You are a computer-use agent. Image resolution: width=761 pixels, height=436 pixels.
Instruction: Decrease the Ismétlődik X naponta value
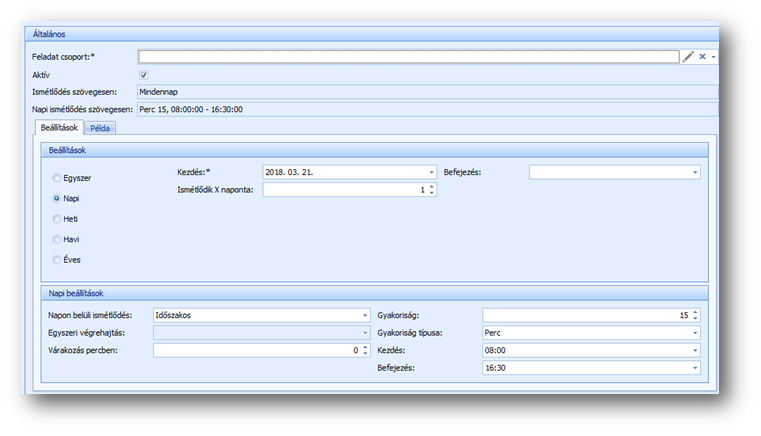431,193
